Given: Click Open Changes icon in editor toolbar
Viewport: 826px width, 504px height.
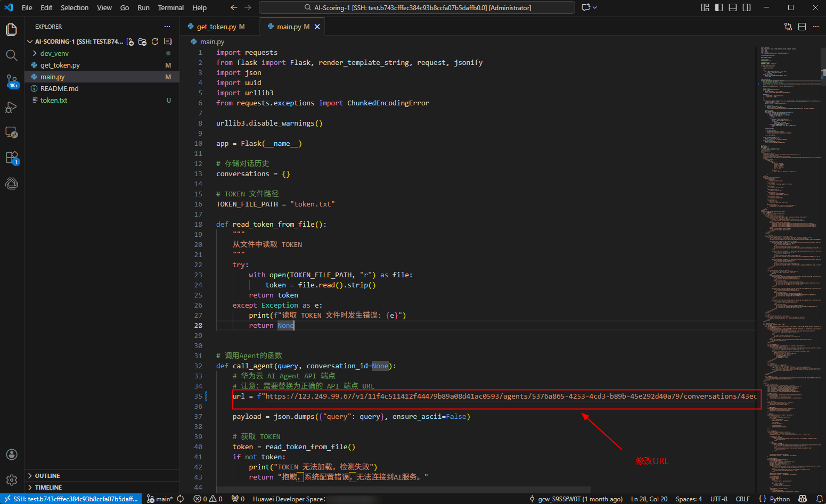Looking at the screenshot, I should [x=788, y=27].
